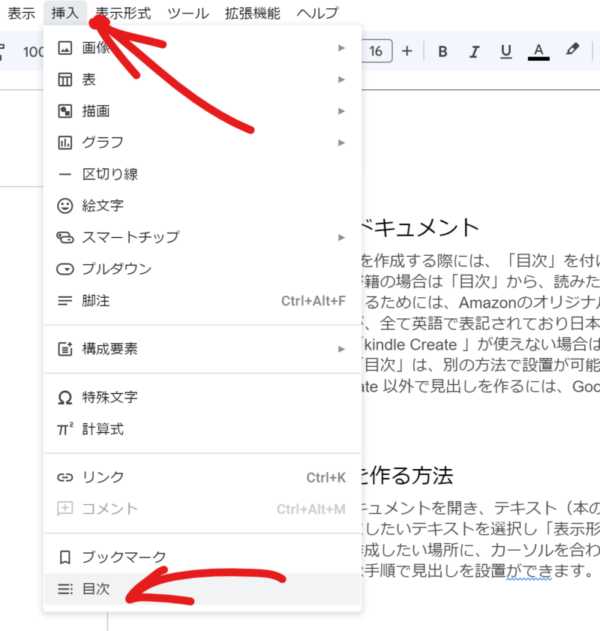Choose 絵文字 from the insert menu
600x631 pixels.
202,206
